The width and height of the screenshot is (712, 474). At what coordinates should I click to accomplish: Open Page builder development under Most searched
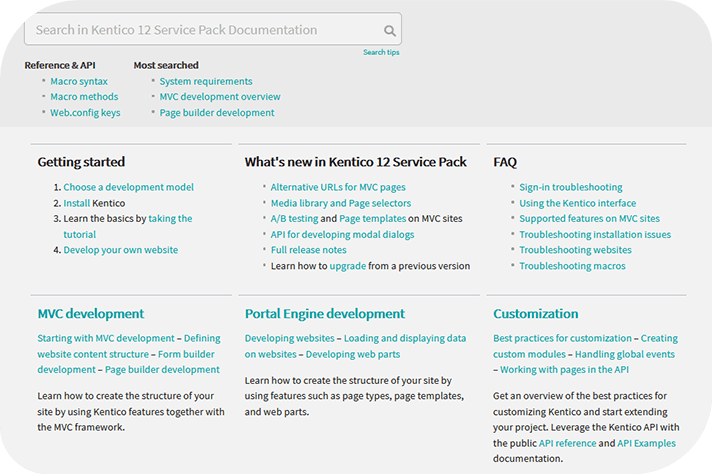point(217,113)
